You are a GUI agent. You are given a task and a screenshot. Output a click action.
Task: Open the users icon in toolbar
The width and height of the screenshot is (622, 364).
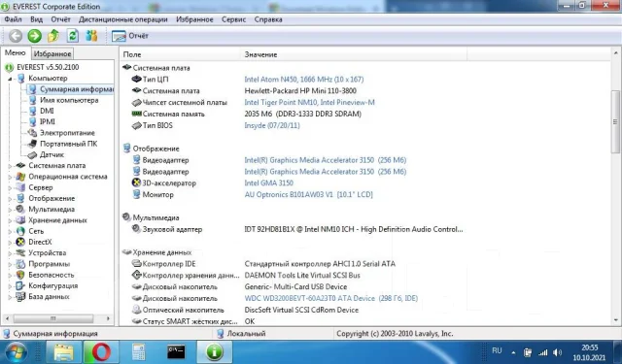tap(91, 36)
